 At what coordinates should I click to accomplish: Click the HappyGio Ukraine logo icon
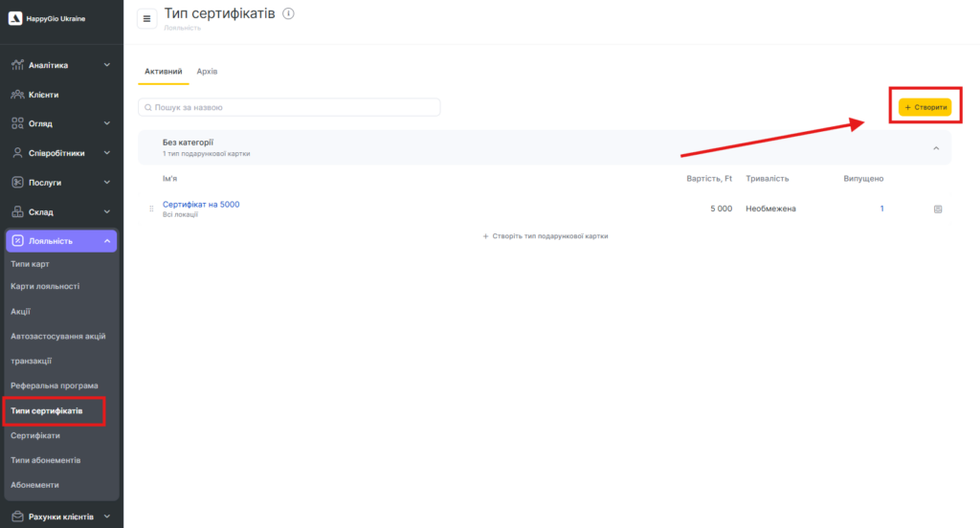pos(14,18)
